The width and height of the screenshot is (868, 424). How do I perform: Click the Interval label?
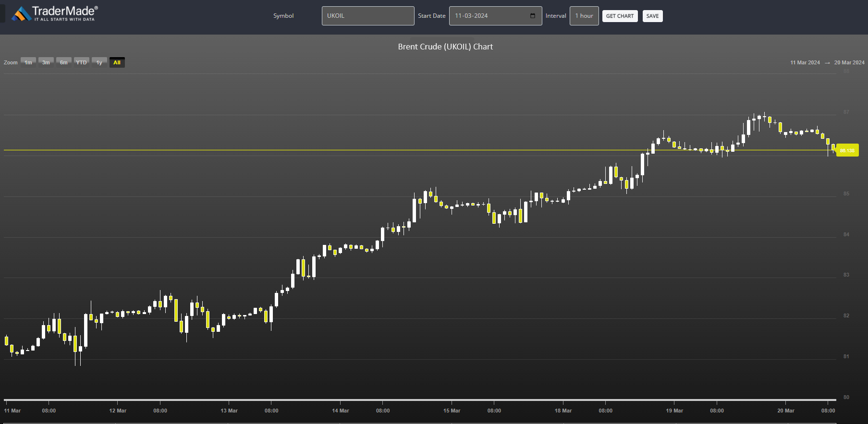pos(556,16)
